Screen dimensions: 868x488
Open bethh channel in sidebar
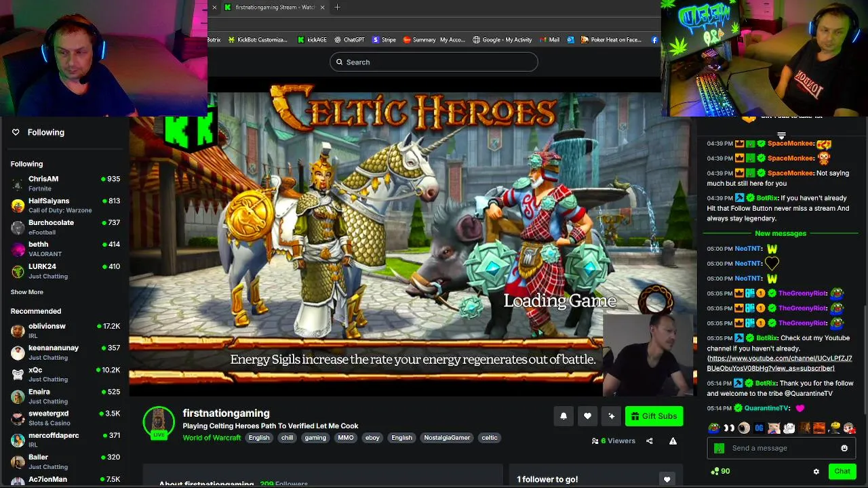65,249
